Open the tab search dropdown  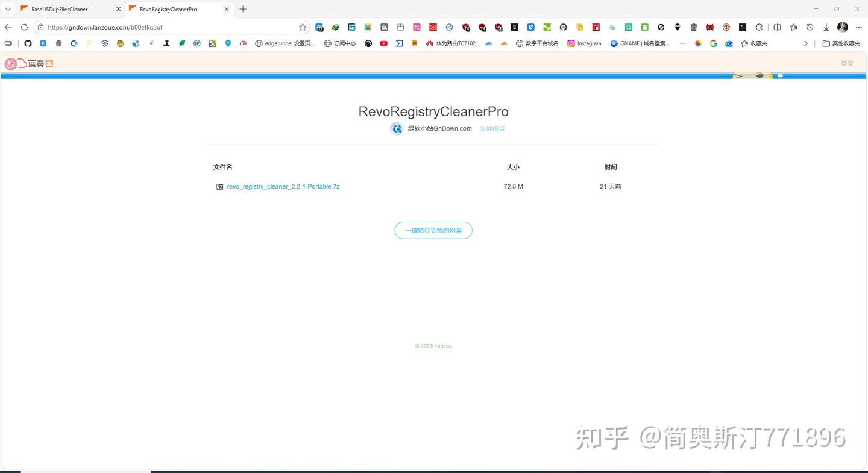8,9
